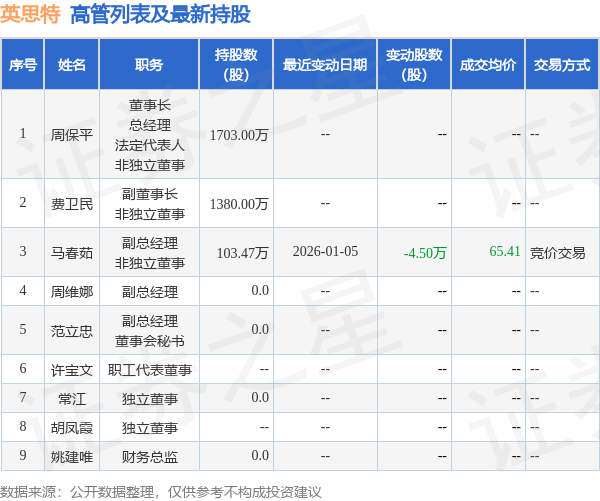Click the 职工代表董事 position cell
Screen dimensions: 600x501
(150, 370)
